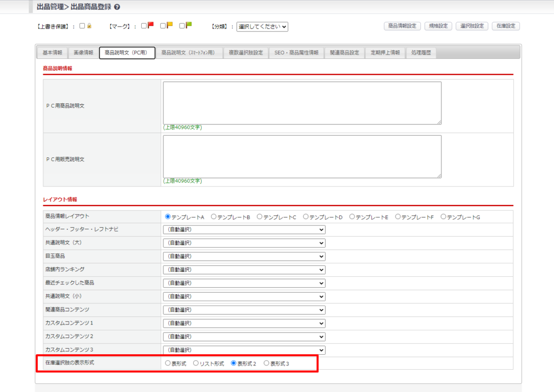Screen dimensions: 554x392
Task: Choose リスト形式 for stock option display
Action: click(196, 363)
